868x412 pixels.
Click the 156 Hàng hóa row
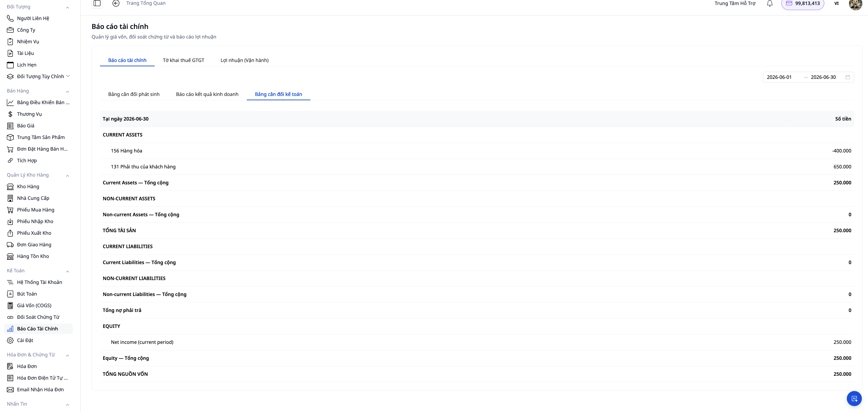pyautogui.click(x=477, y=151)
